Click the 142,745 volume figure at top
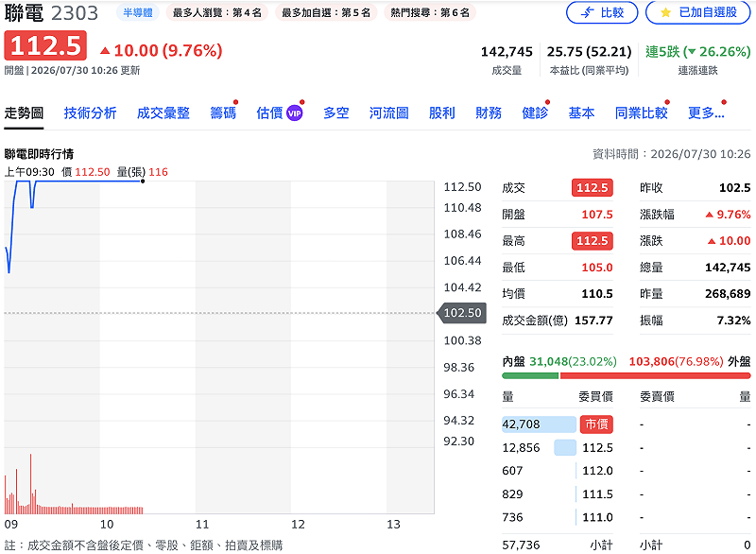 pyautogui.click(x=507, y=52)
